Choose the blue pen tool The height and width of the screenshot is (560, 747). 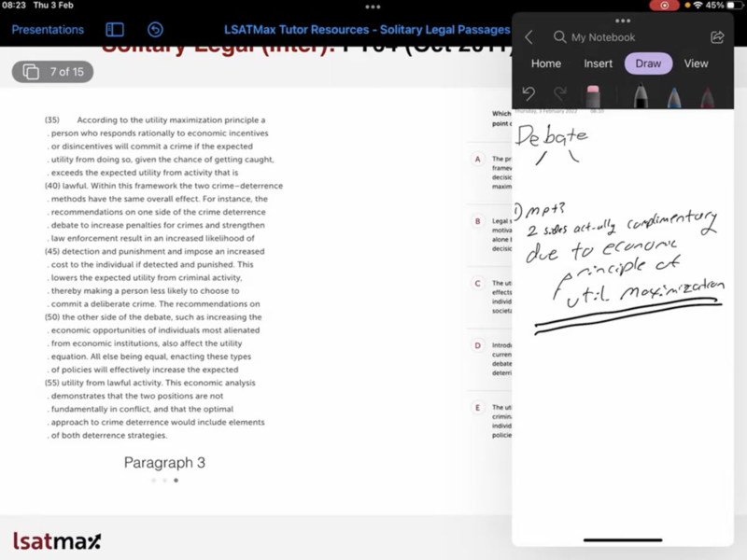[x=674, y=96]
